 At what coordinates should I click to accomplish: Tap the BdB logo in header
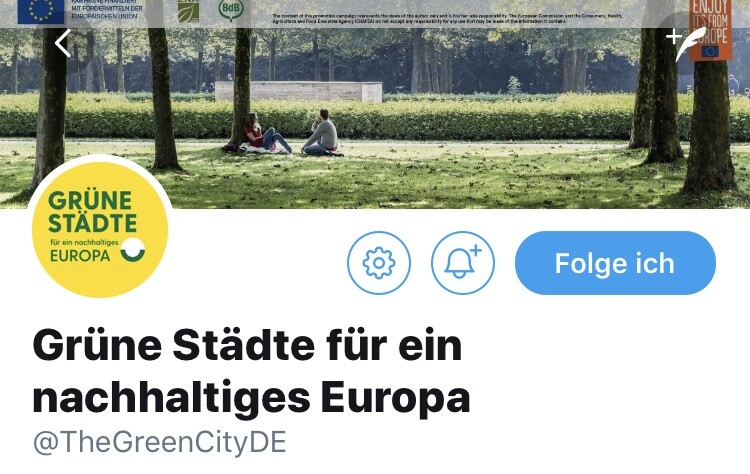231,10
